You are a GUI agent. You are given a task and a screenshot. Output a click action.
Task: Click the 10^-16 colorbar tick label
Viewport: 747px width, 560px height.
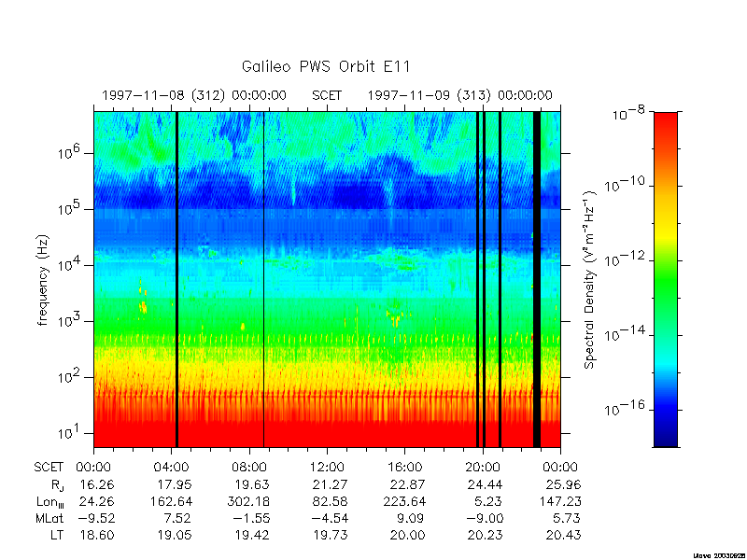(x=623, y=408)
